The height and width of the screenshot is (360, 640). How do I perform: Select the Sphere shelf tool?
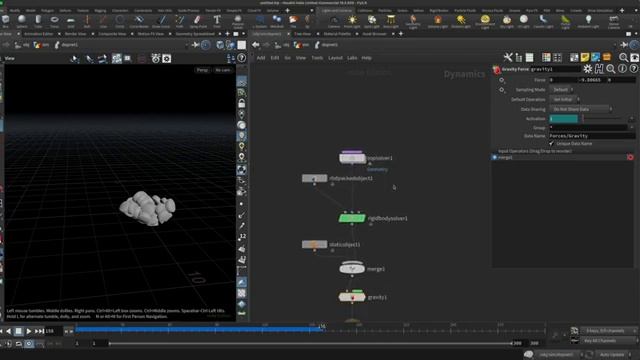(22, 21)
